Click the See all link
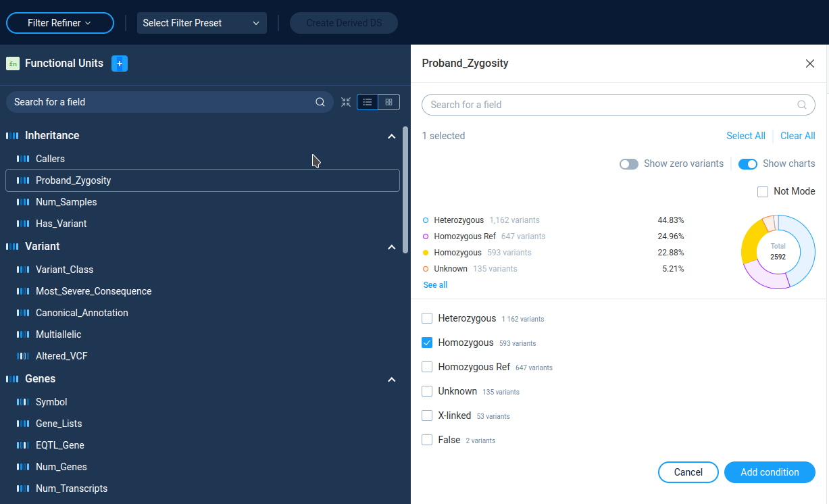The width and height of the screenshot is (829, 504). (435, 285)
